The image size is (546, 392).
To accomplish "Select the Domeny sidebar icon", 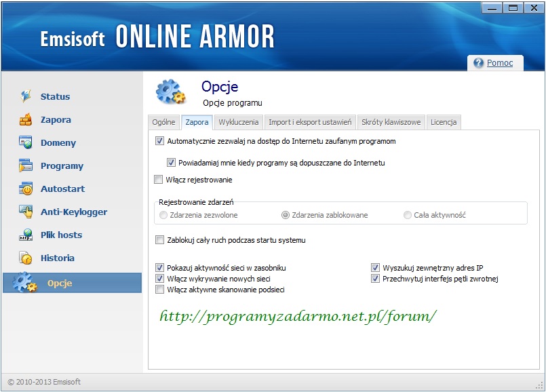I will 26,143.
